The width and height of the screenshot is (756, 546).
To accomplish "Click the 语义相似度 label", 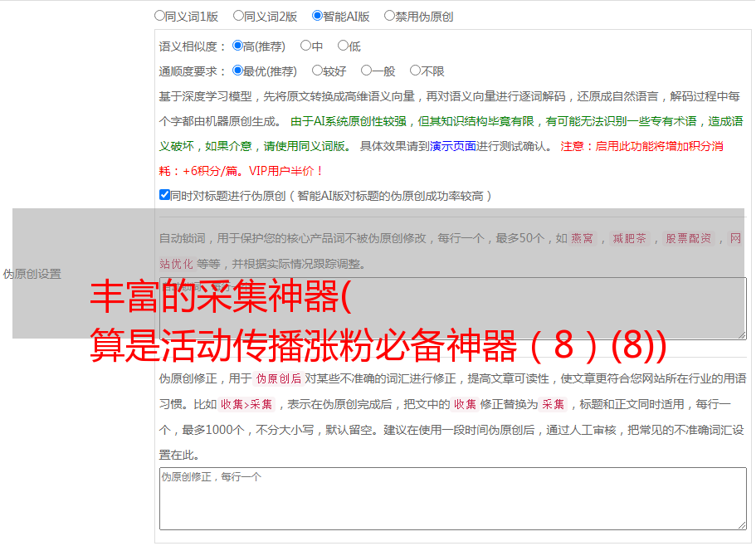I will [x=193, y=46].
